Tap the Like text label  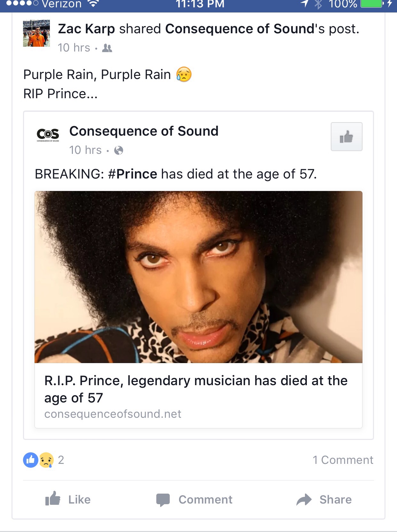coord(79,499)
